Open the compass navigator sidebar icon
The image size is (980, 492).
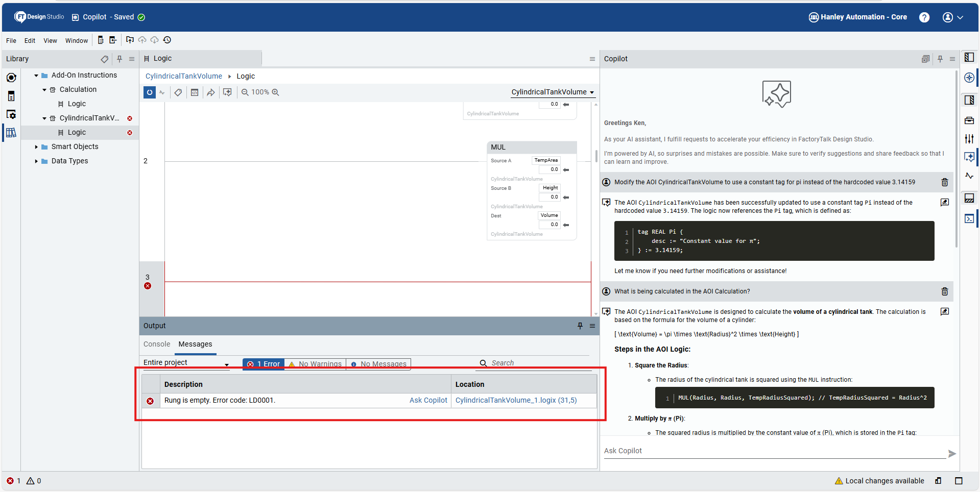pyautogui.click(x=969, y=78)
